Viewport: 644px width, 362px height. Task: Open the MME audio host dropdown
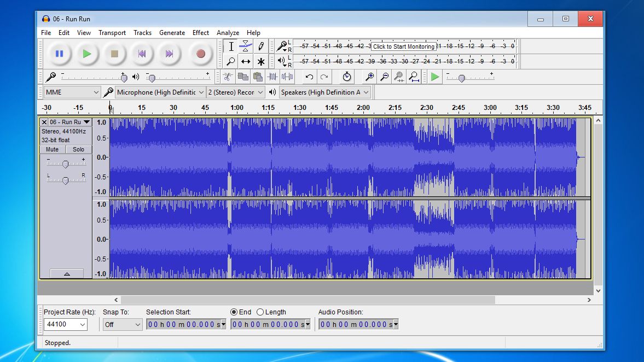click(x=72, y=92)
